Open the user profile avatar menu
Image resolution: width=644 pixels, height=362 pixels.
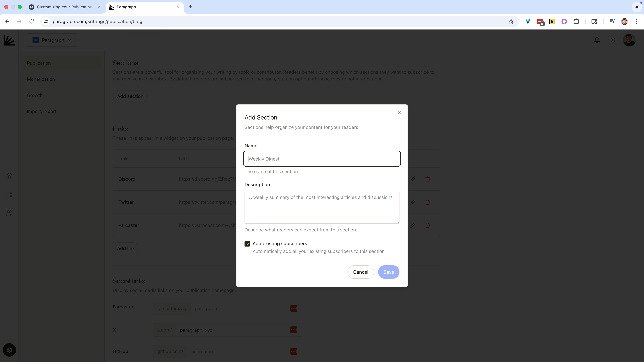pyautogui.click(x=629, y=40)
